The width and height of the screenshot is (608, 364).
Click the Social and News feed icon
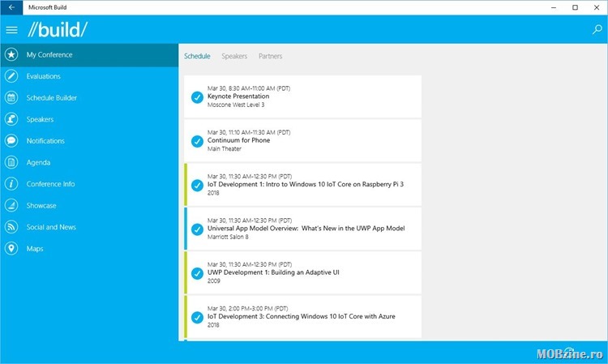tap(11, 227)
